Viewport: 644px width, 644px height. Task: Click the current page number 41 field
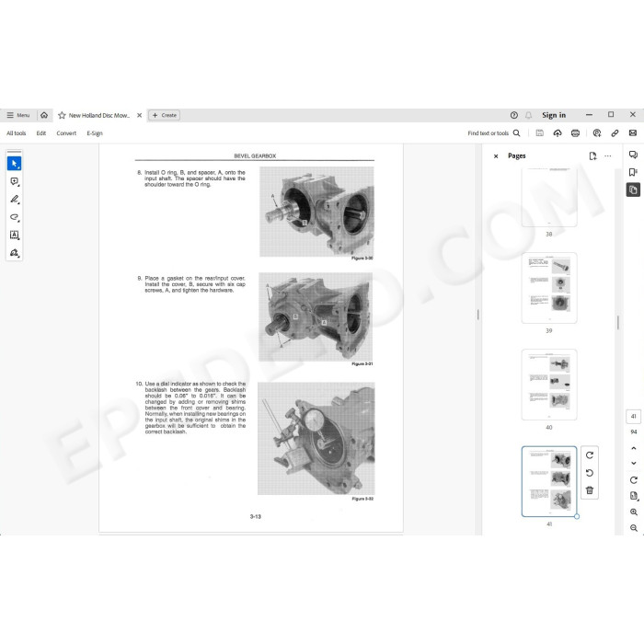tap(633, 417)
